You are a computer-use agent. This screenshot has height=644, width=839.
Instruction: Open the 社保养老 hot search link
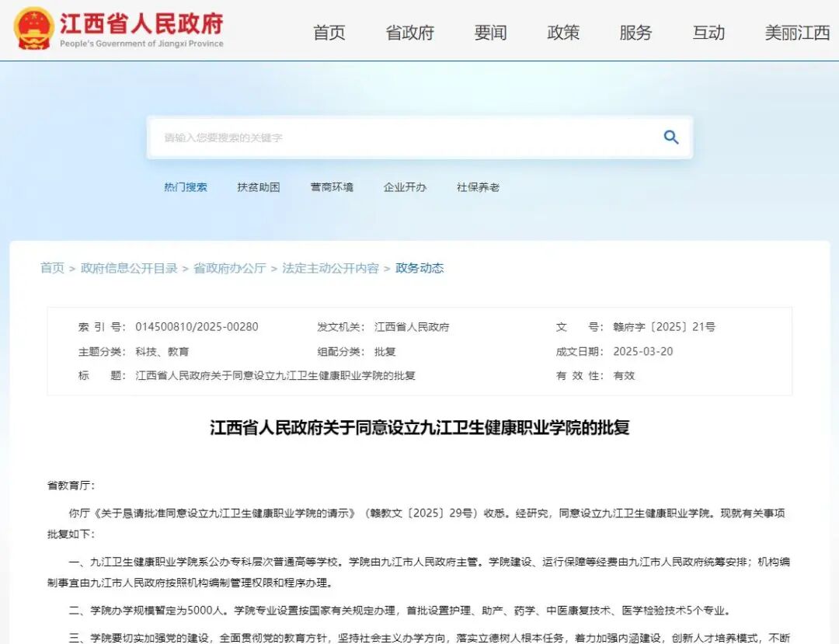478,187
